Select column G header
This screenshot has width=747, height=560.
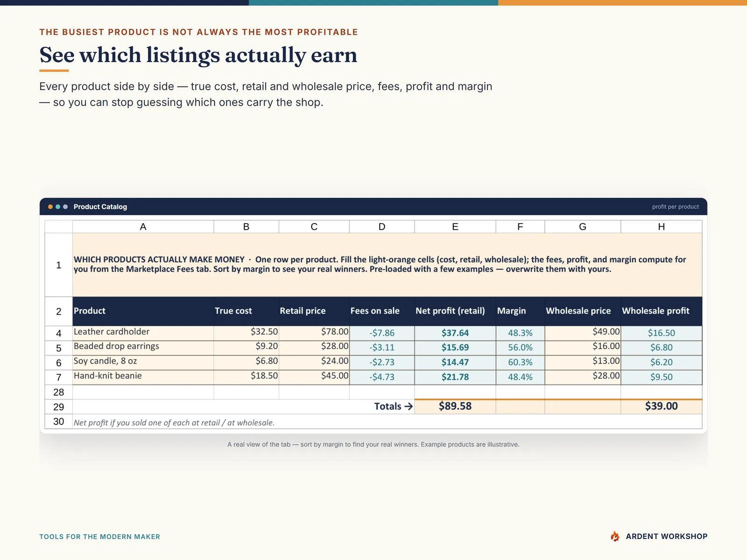pyautogui.click(x=583, y=227)
